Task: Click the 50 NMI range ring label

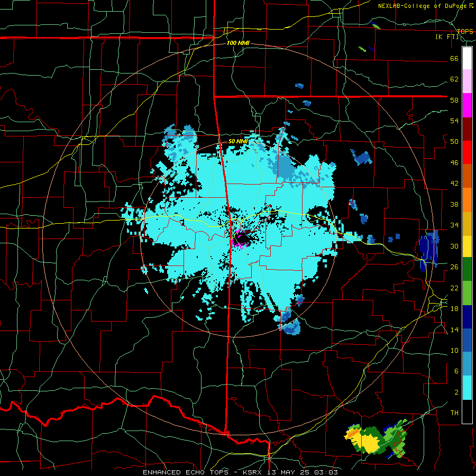Action: pyautogui.click(x=238, y=141)
